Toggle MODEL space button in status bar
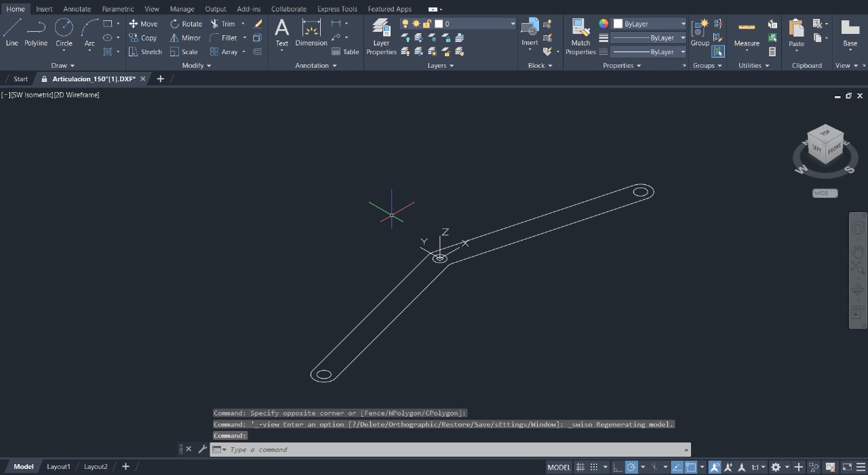This screenshot has width=868, height=475. pos(559,467)
